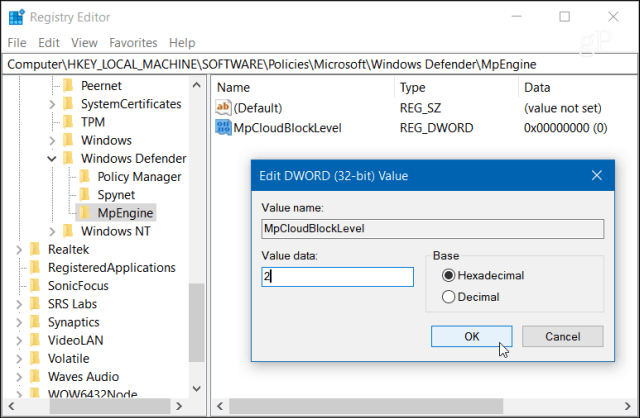This screenshot has width=640, height=418.
Task: Expand the Synaptics key
Action: [19, 322]
